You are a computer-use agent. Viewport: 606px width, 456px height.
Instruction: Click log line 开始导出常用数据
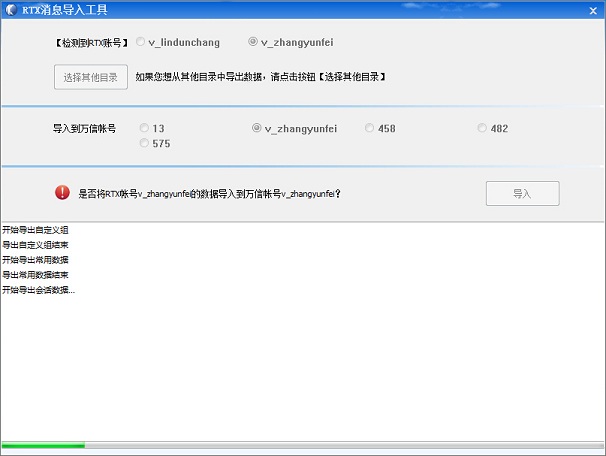[x=35, y=260]
